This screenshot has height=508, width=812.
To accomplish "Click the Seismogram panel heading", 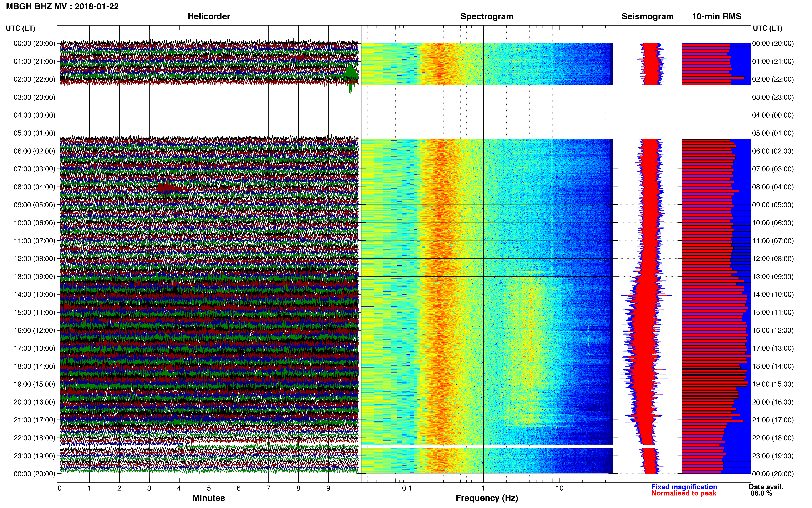I will coord(648,16).
